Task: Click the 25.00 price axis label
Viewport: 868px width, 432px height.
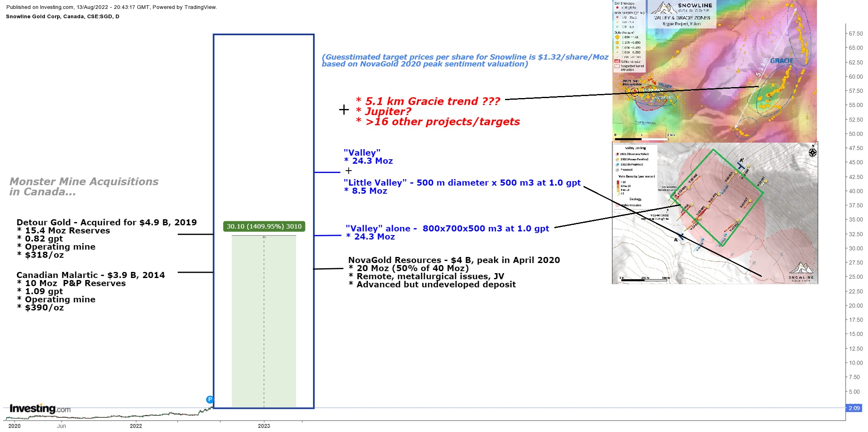Action: coord(855,277)
